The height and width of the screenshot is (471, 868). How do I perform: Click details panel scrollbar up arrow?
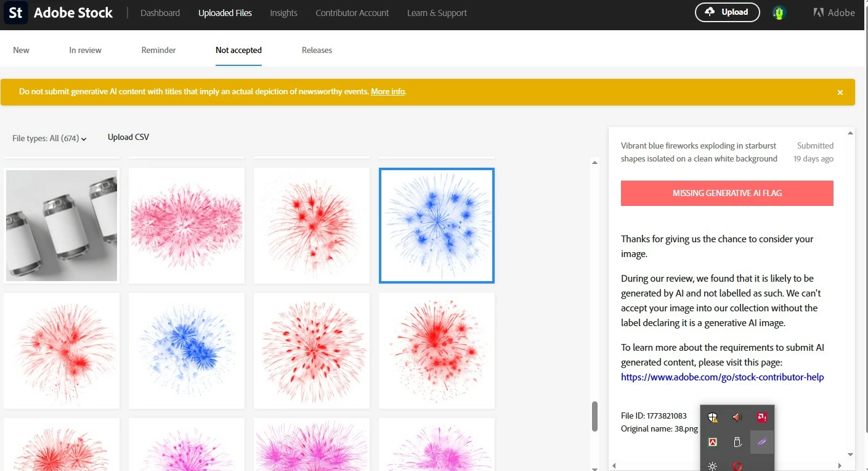[851, 133]
